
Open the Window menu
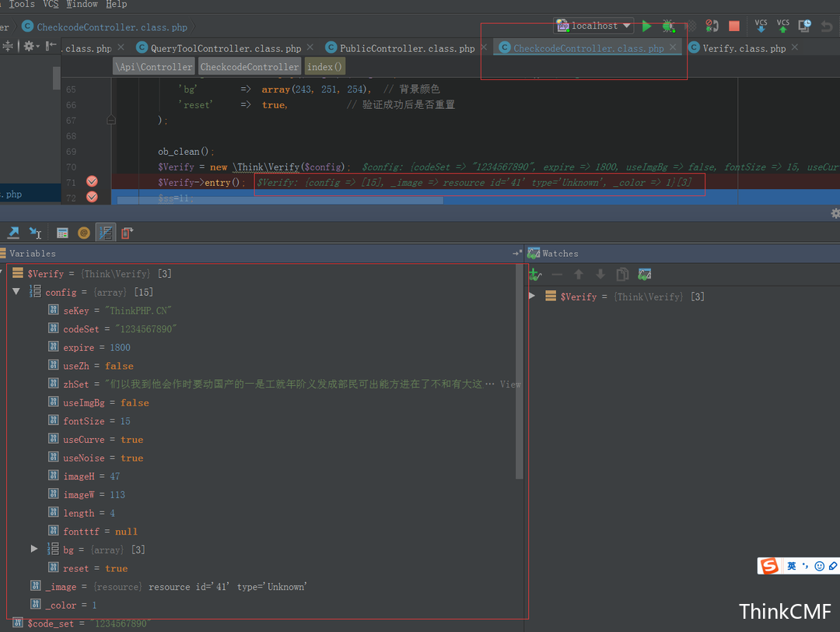pyautogui.click(x=82, y=5)
